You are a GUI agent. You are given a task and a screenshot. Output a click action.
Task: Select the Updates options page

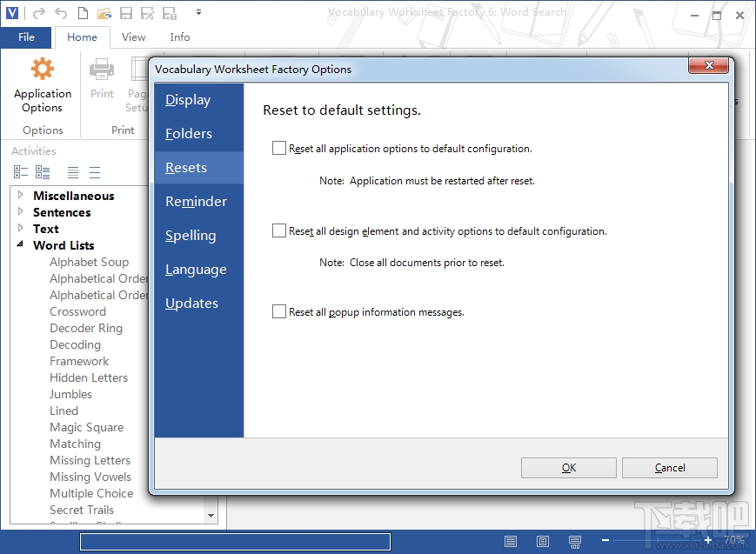(199, 304)
